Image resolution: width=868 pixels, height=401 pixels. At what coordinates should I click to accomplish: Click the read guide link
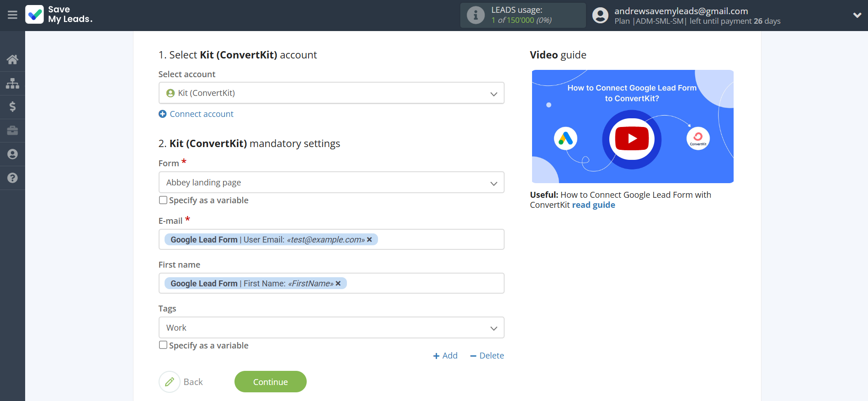(x=593, y=205)
